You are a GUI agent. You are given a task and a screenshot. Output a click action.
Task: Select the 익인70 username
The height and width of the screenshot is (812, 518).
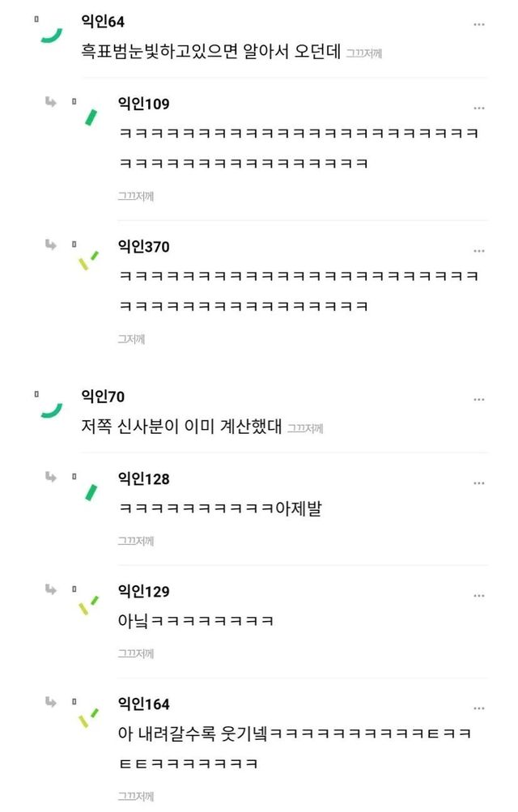click(103, 396)
